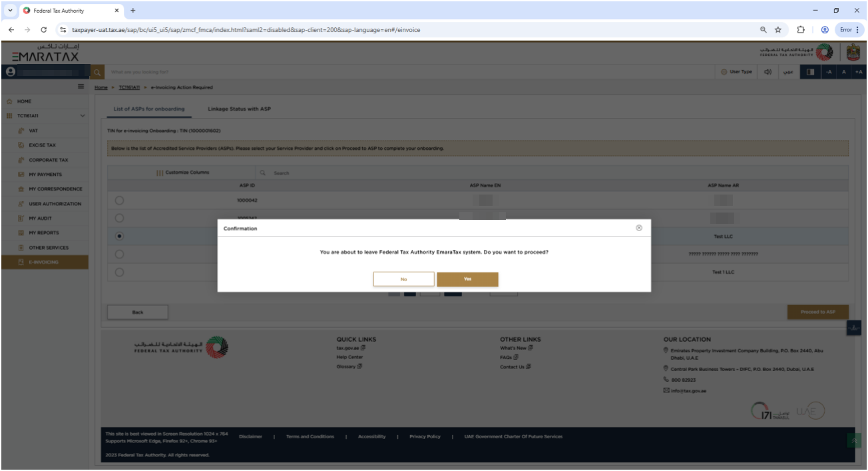868x471 pixels.
Task: Click No in the Confirmation dialog
Action: point(403,279)
